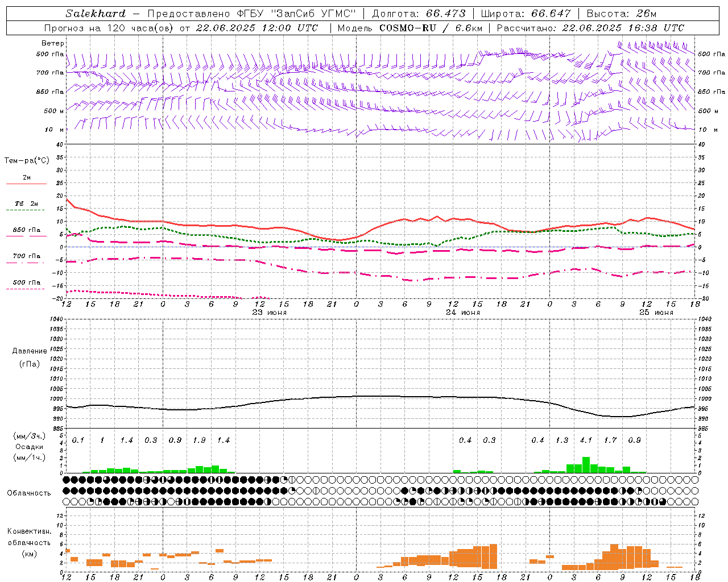Click the Salekhard station title
Screen dimensions: 728x582
96,14
